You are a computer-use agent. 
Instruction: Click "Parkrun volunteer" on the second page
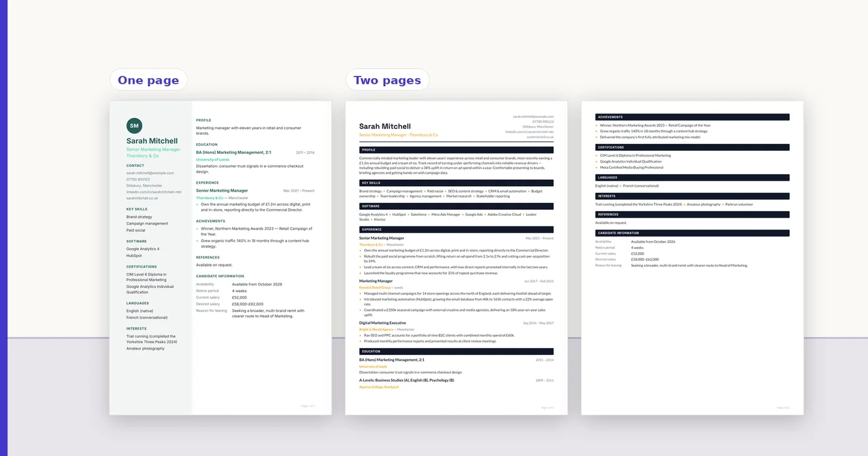[x=740, y=204]
